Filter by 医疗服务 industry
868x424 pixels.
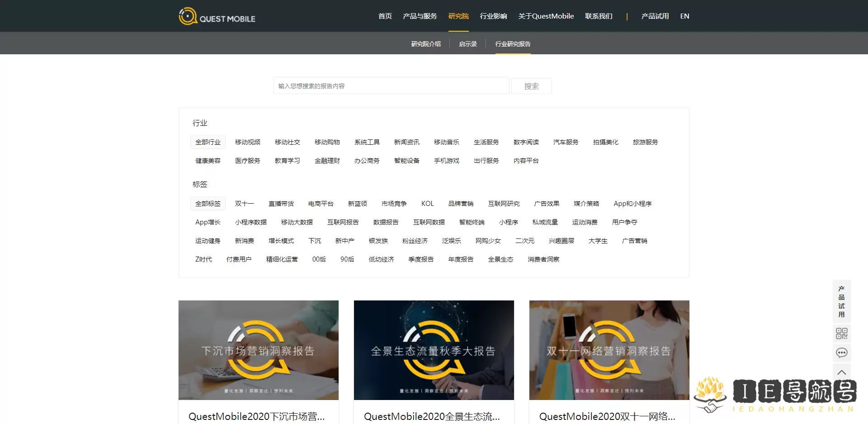(x=248, y=161)
